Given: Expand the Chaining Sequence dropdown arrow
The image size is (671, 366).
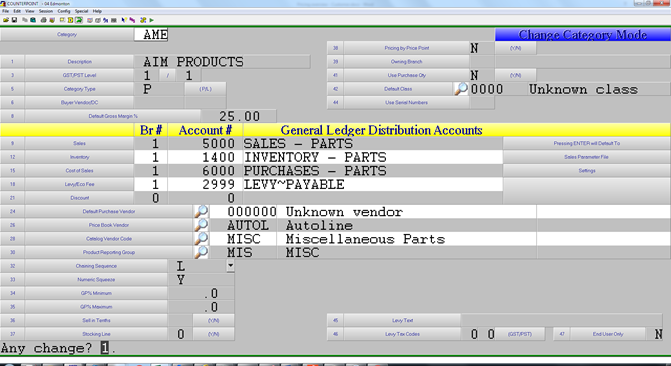Looking at the screenshot, I should tap(230, 265).
